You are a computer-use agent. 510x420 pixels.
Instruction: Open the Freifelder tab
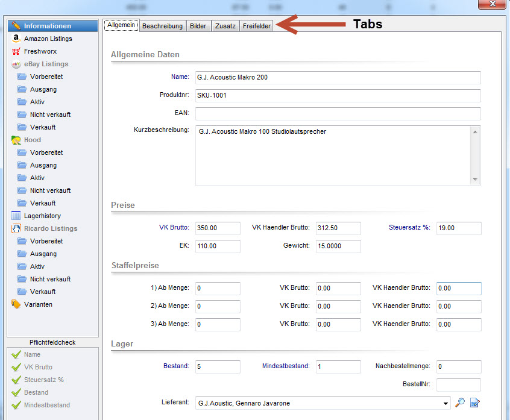(x=257, y=26)
